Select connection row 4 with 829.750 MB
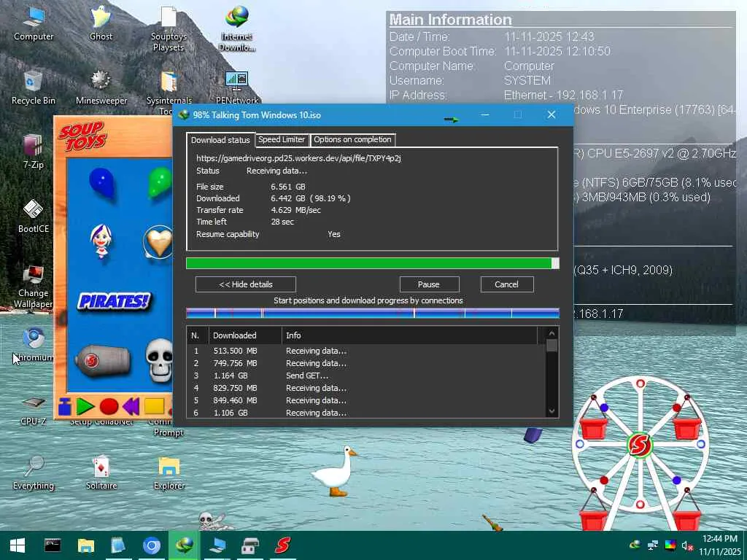747x560 pixels. 366,388
